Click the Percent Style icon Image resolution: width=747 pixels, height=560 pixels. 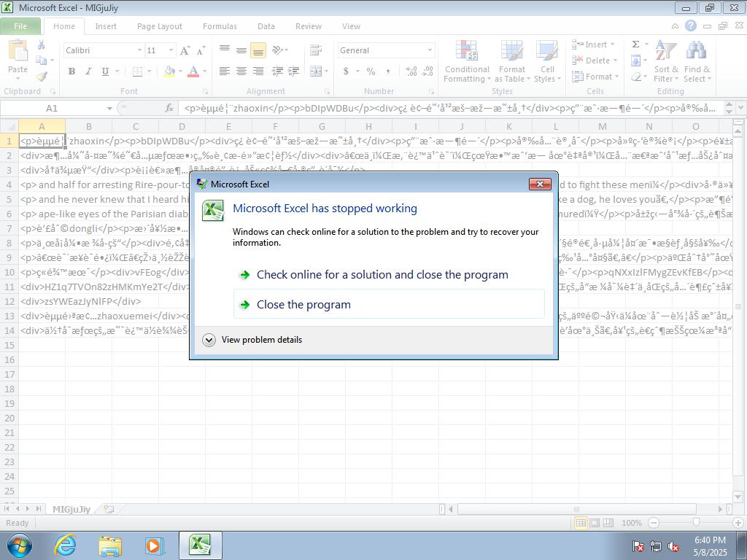coord(371,71)
